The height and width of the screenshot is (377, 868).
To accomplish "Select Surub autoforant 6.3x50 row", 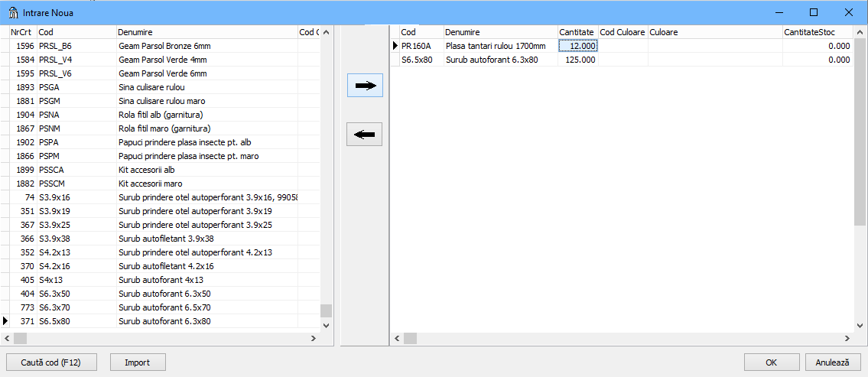I will [164, 294].
